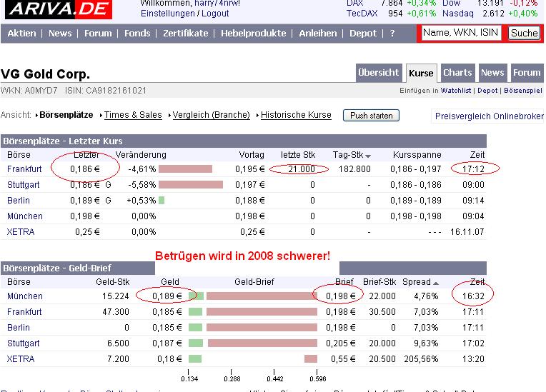546x392 pixels.
Task: Click the Vortag column header
Action: [x=252, y=155]
